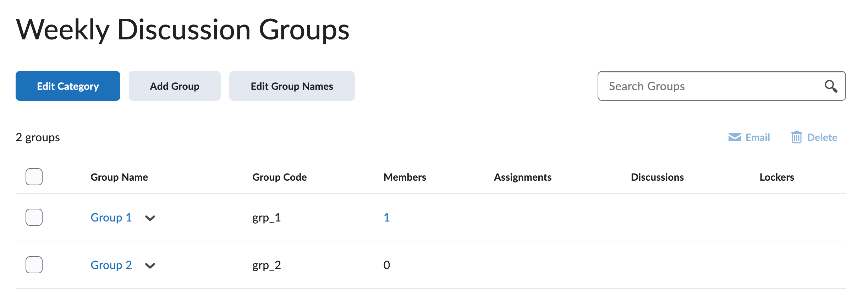
Task: Click the Edit Group Names button
Action: pyautogui.click(x=292, y=86)
